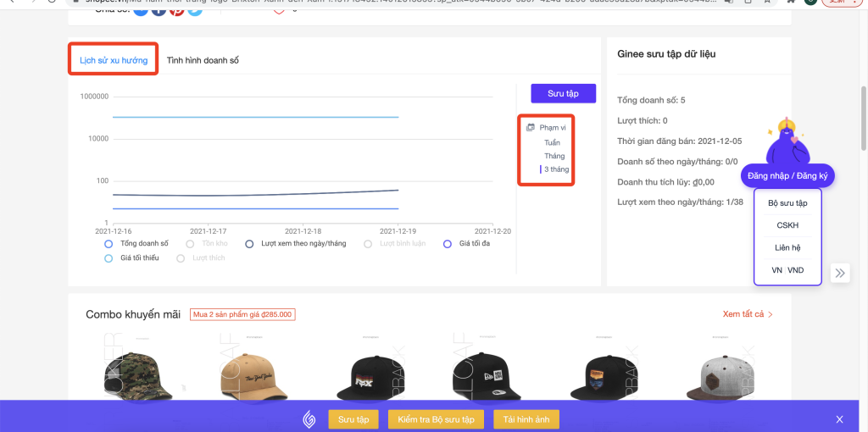Open Liên hệ in the floating menu
868x432 pixels.
(x=787, y=248)
